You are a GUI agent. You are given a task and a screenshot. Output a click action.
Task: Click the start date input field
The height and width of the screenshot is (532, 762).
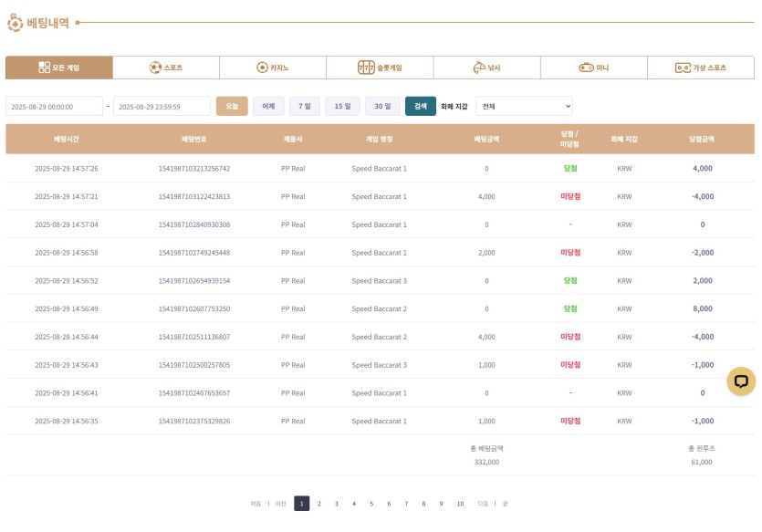pyautogui.click(x=54, y=107)
